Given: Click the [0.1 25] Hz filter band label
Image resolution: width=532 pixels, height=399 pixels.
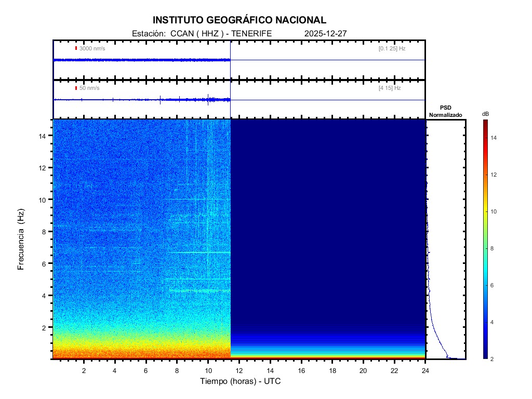Looking at the screenshot, I should [x=392, y=48].
